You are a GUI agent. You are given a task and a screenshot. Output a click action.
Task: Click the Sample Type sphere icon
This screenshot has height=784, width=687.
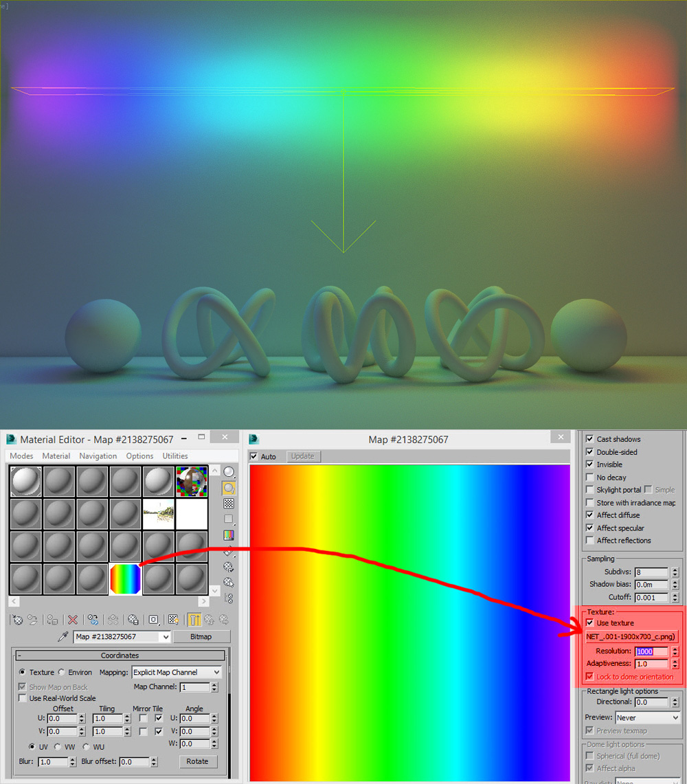pyautogui.click(x=229, y=472)
